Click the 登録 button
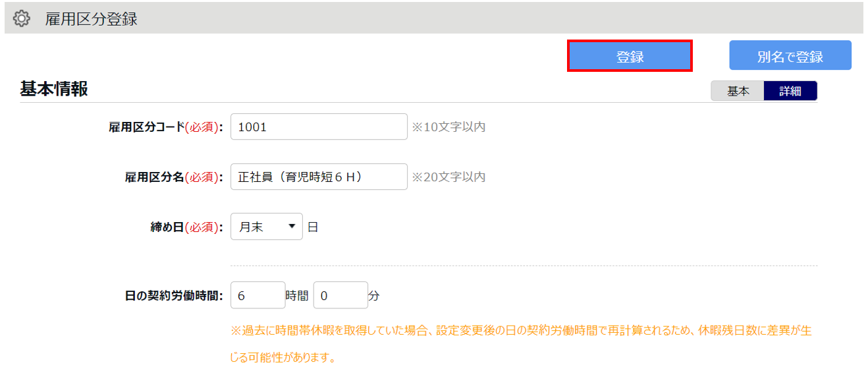The image size is (868, 371). pyautogui.click(x=630, y=57)
